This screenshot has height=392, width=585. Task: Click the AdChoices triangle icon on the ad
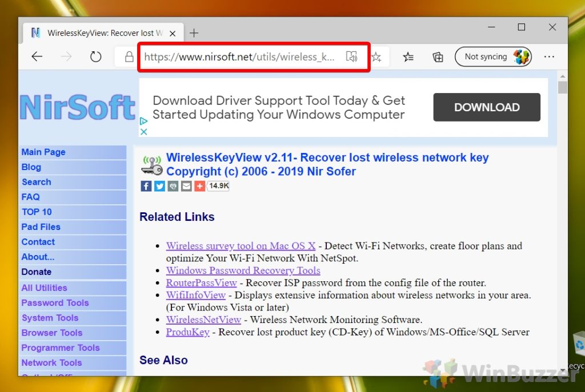[x=143, y=121]
